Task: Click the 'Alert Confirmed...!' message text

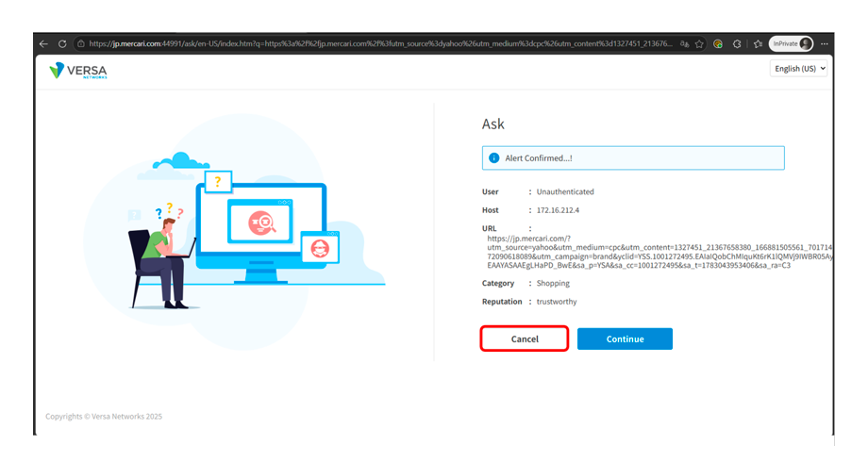Action: [539, 158]
